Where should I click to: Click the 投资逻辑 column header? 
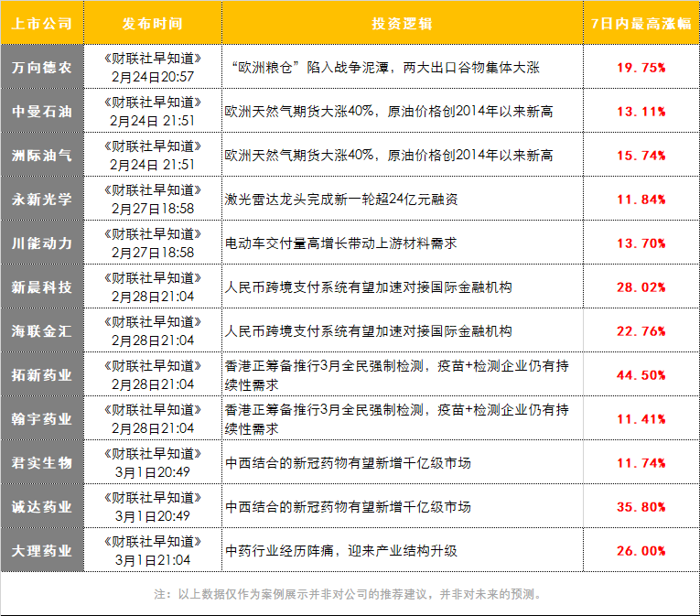(x=403, y=23)
